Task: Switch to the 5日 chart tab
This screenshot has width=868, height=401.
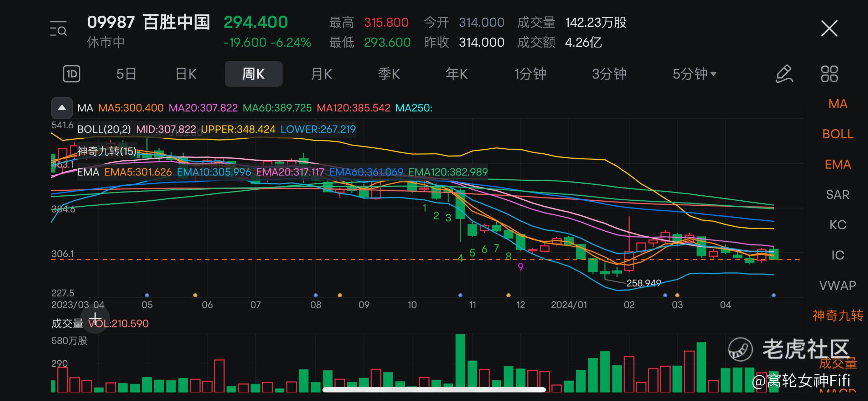Action: pyautogui.click(x=126, y=74)
